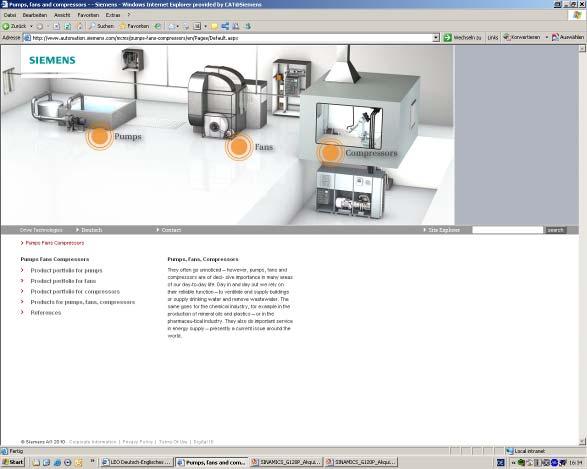The width and height of the screenshot is (587, 469).
Task: Open Terms of Use footer link
Action: [x=173, y=442]
